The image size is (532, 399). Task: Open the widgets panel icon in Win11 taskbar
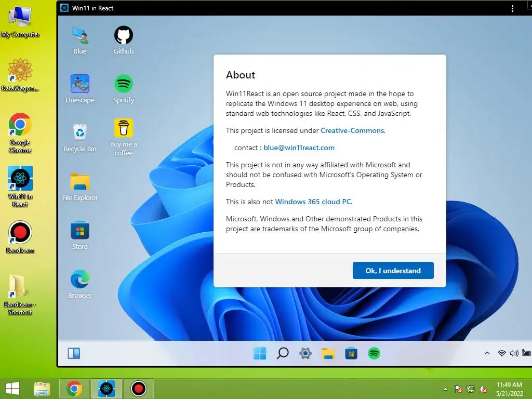[x=74, y=353]
